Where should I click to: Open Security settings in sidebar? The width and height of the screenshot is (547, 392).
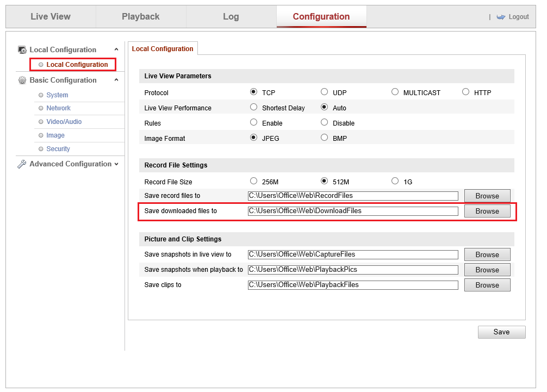click(58, 149)
